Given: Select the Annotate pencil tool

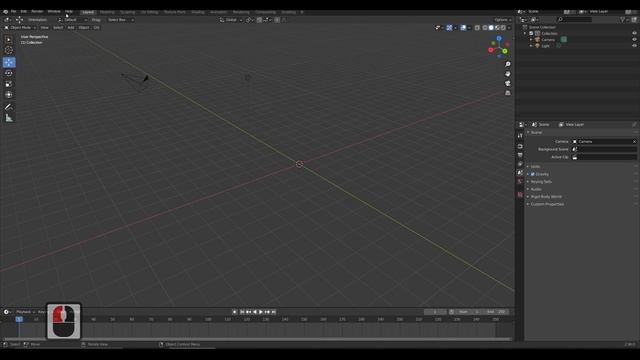Looking at the screenshot, I should (9, 107).
